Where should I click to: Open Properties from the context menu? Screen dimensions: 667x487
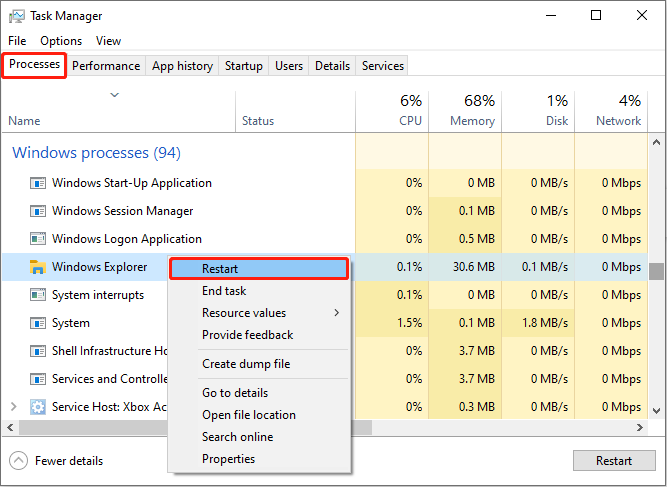click(259, 459)
